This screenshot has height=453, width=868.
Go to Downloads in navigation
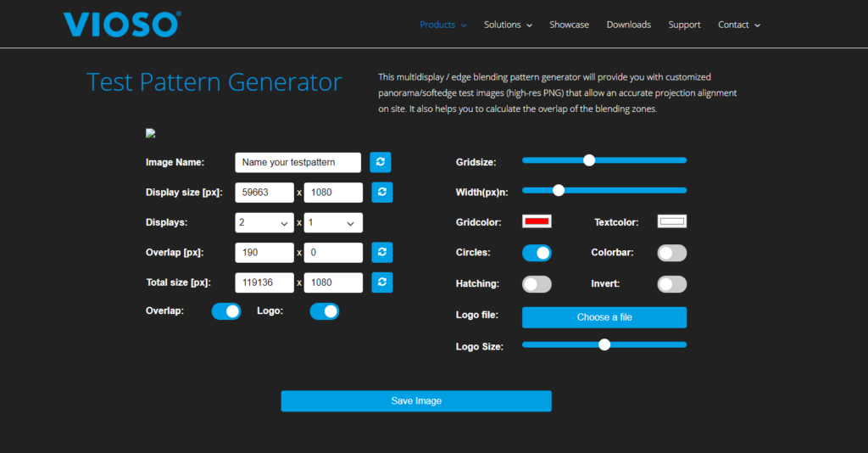[628, 25]
